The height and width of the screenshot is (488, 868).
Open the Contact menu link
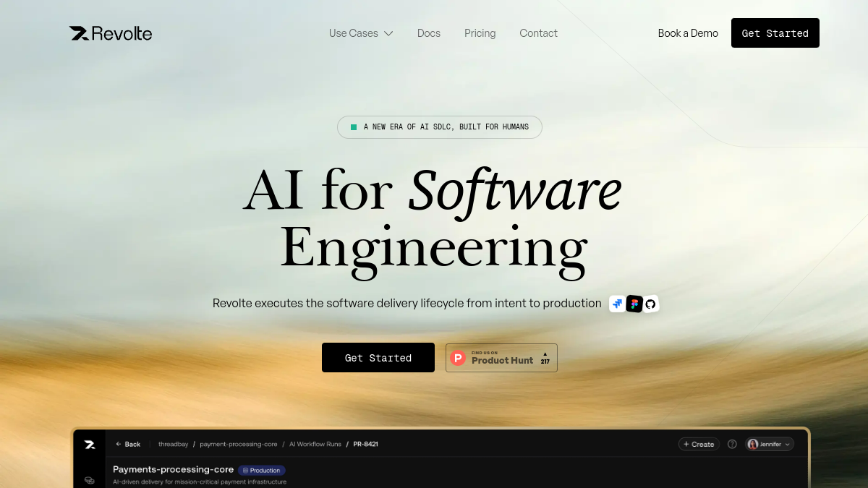pos(539,33)
